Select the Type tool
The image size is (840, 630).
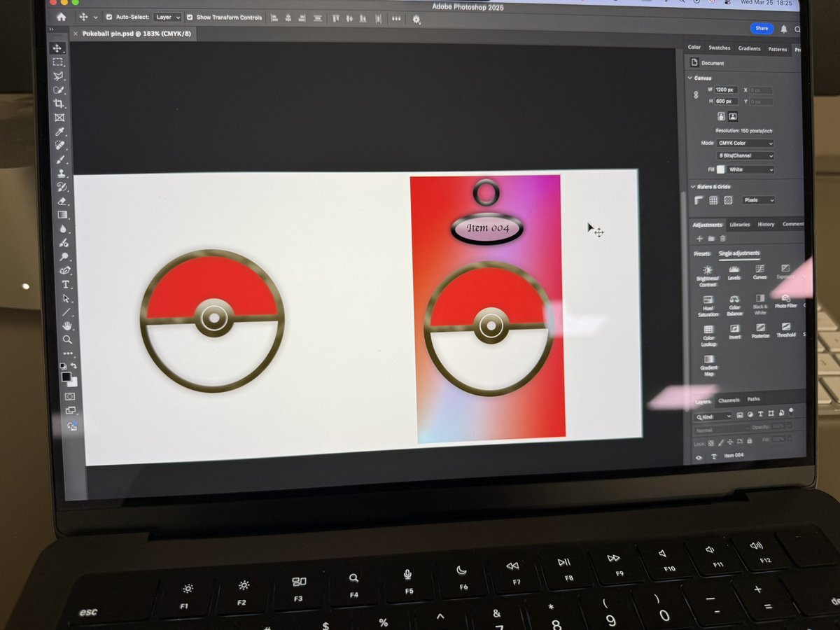66,285
